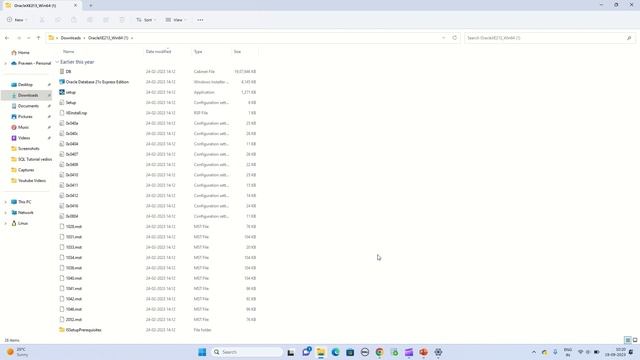This screenshot has width=640, height=360.
Task: Focus the Search OracleXE213_Win64 field
Action: point(549,38)
